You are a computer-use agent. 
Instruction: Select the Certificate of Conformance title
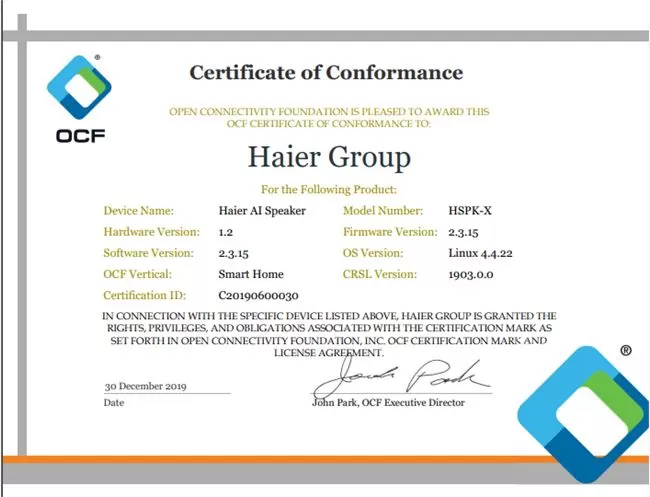click(x=326, y=73)
